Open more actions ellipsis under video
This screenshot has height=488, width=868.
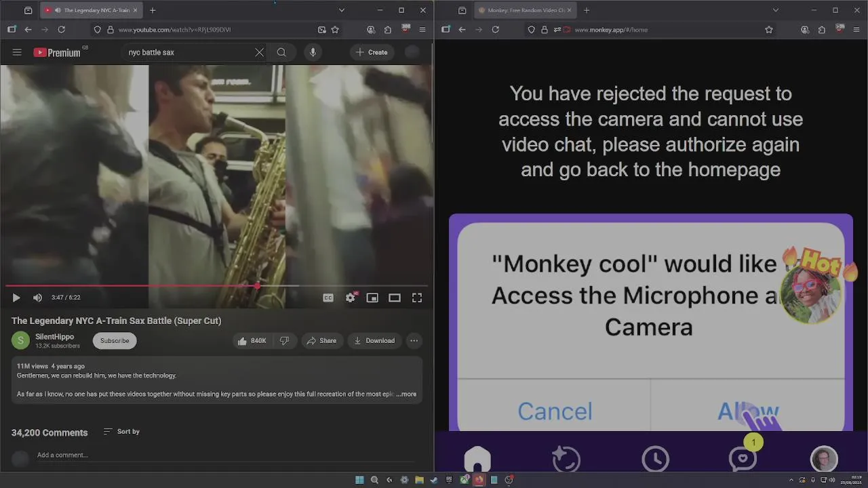(x=414, y=341)
